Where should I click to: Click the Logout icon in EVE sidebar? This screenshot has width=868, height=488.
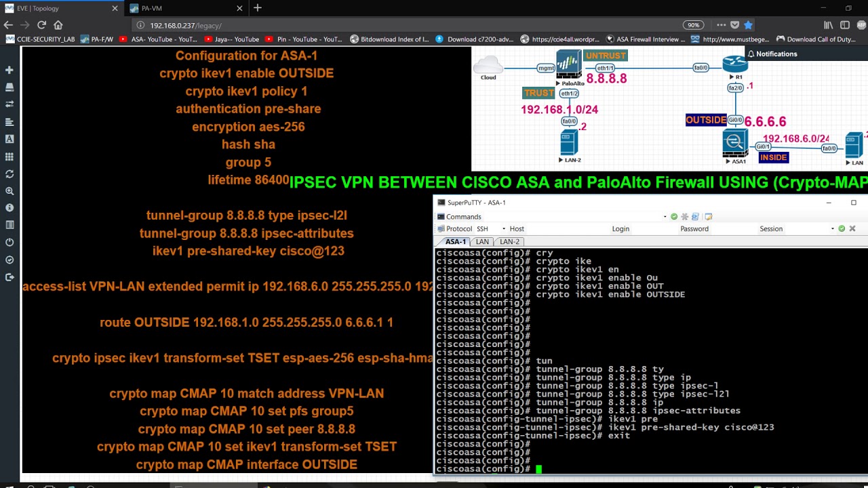coord(9,277)
